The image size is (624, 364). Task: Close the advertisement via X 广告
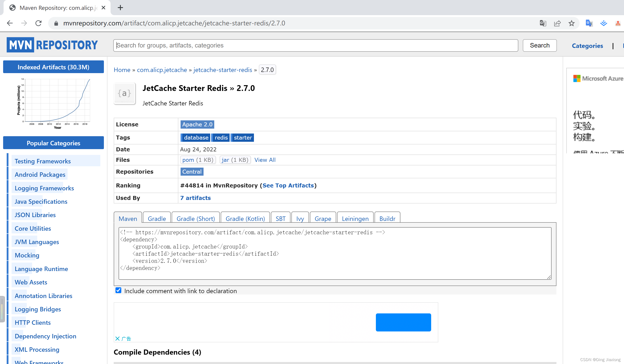tap(123, 339)
